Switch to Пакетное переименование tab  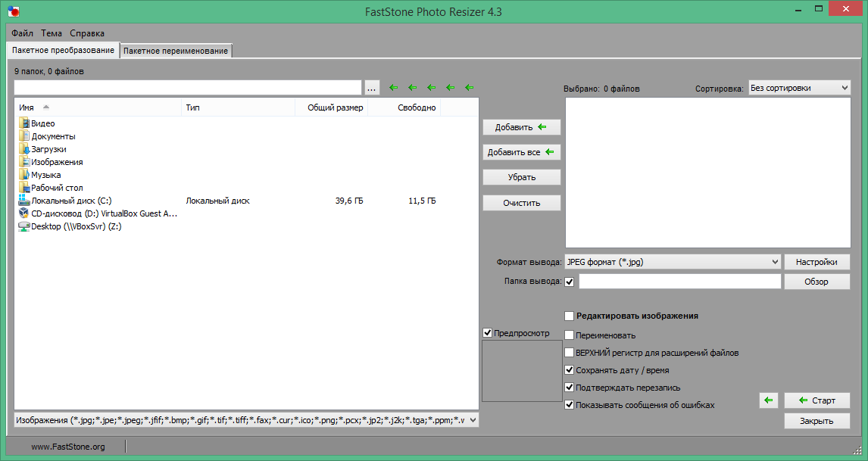[x=176, y=51]
